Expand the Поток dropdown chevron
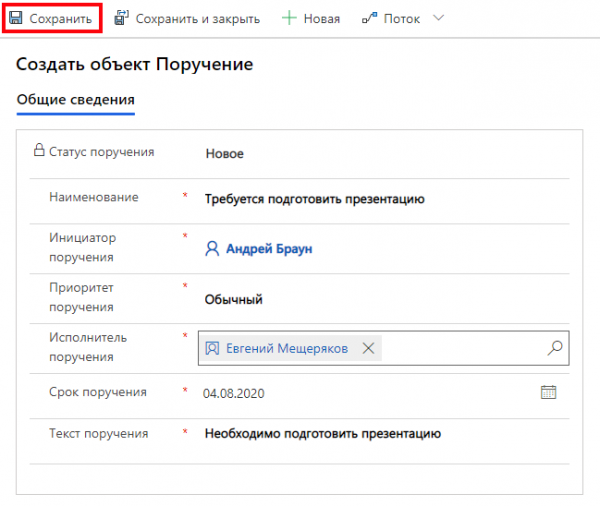600x506 pixels. [437, 19]
